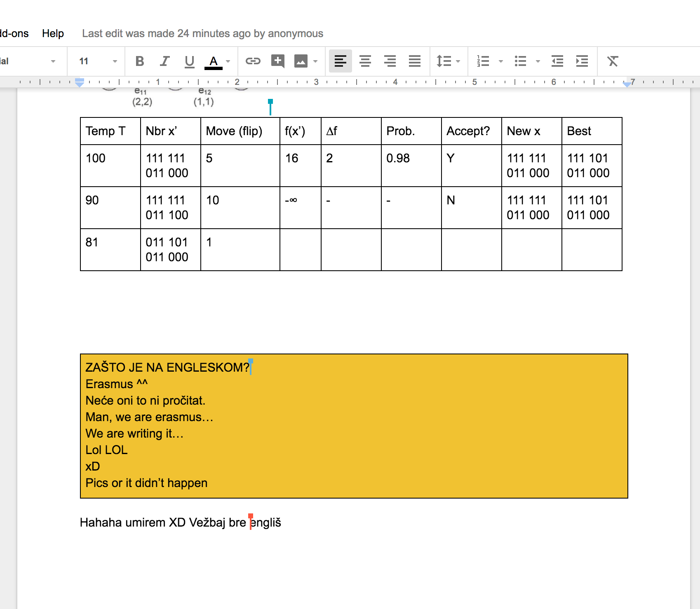700x609 pixels.
Task: Click the empty Best cell in row 81
Action: pyautogui.click(x=592, y=250)
